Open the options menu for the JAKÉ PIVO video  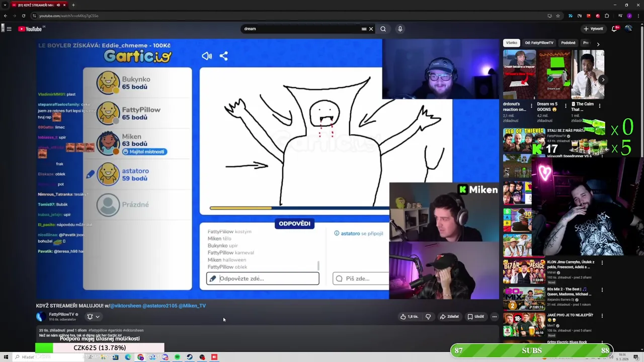point(602,316)
